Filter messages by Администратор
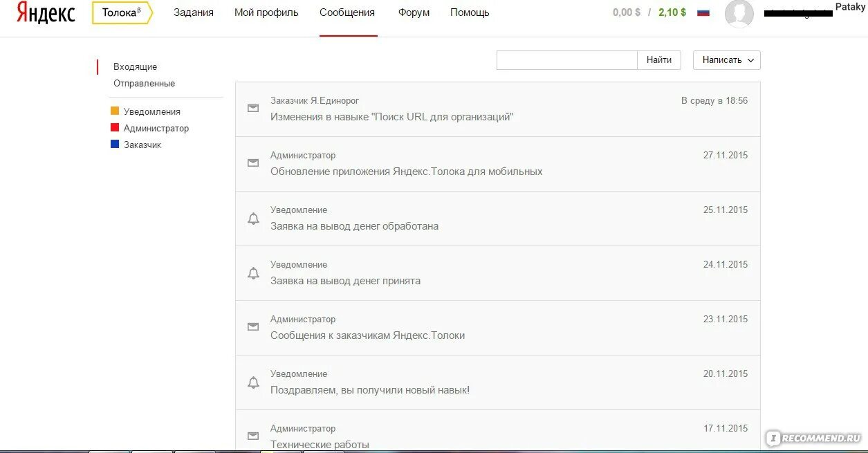This screenshot has height=453, width=868. pos(156,129)
